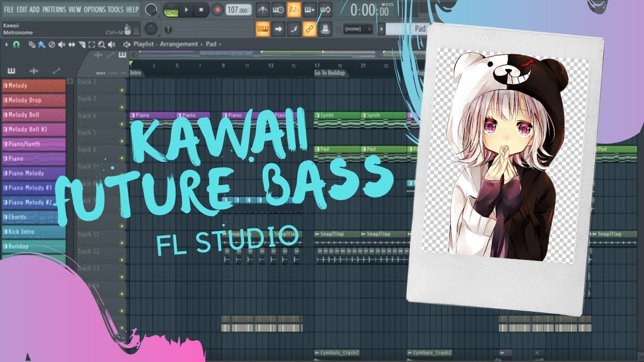Mute Track 12 with its green dot
The height and width of the screenshot is (362, 644).
[122, 260]
